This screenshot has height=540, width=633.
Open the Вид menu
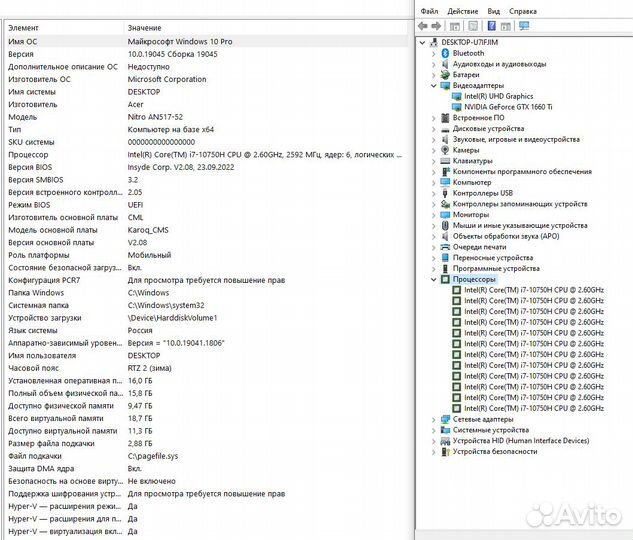tap(493, 11)
